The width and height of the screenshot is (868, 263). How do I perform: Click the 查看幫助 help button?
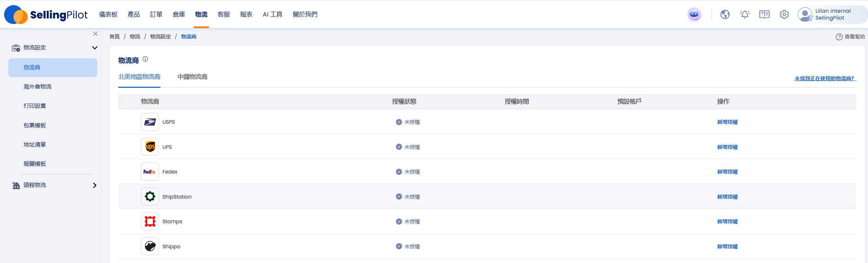coord(850,37)
